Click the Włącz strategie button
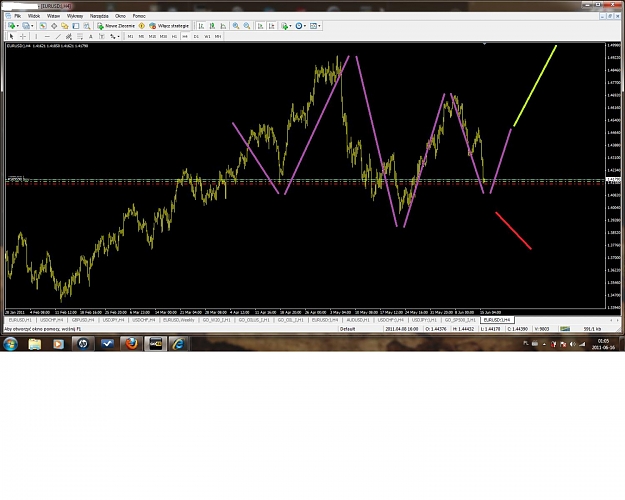The image size is (625, 500). [x=169, y=26]
